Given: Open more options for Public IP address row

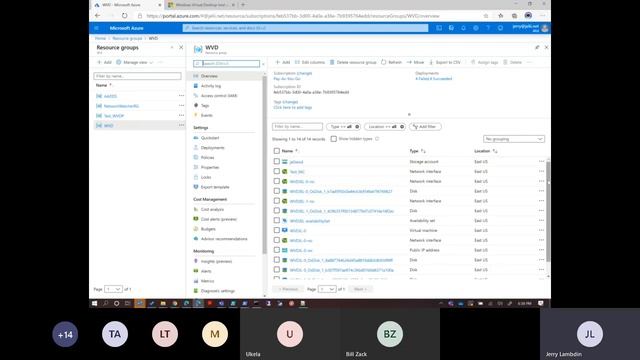Looking at the screenshot, I should (x=541, y=250).
